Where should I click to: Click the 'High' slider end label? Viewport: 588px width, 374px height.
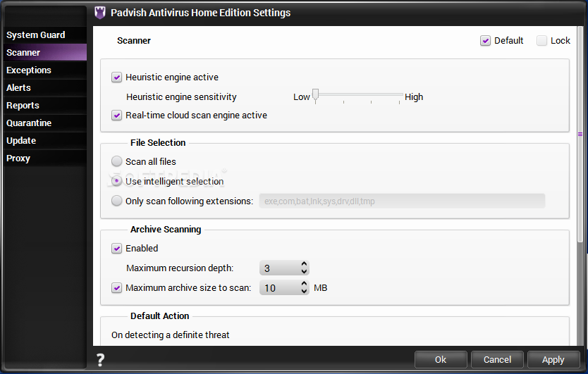[x=414, y=97]
